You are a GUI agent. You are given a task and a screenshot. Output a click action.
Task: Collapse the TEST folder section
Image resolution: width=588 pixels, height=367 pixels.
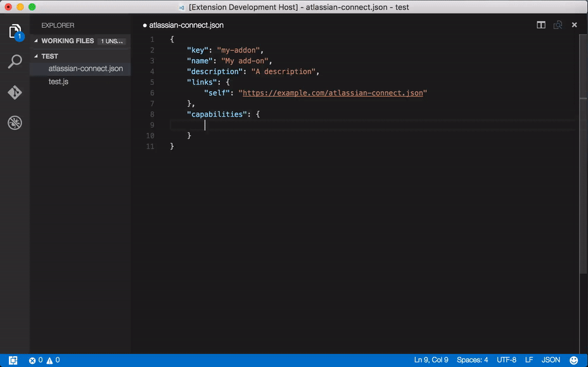tap(36, 56)
